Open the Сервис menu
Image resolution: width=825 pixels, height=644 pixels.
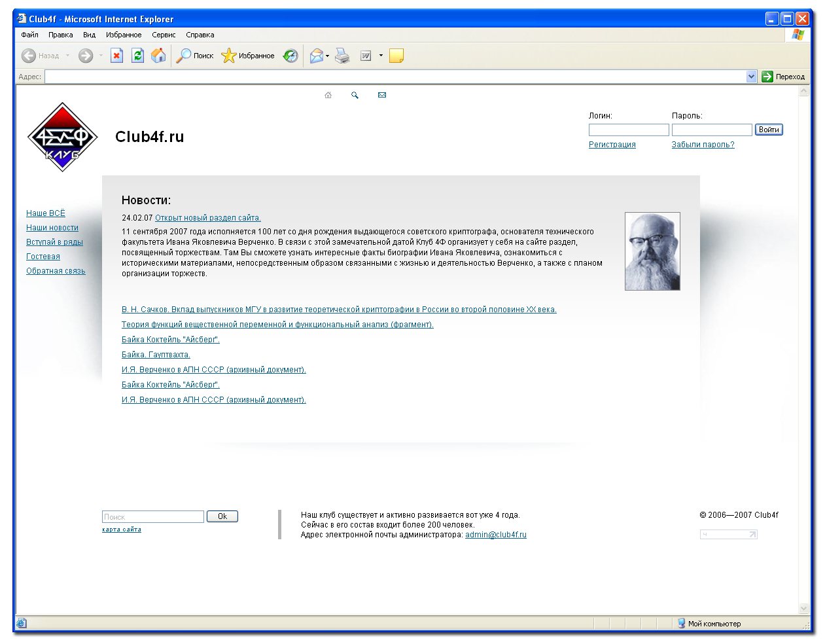coord(164,35)
